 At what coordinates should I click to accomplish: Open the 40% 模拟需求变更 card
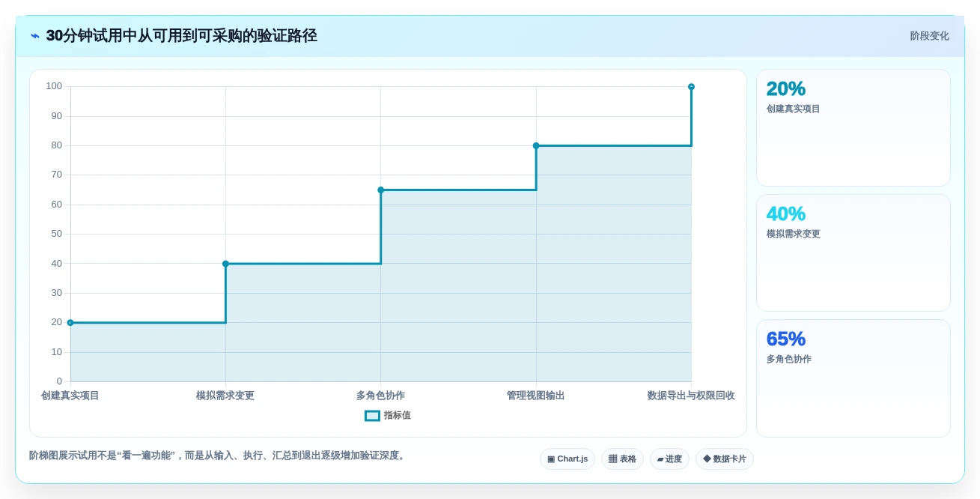(x=853, y=253)
